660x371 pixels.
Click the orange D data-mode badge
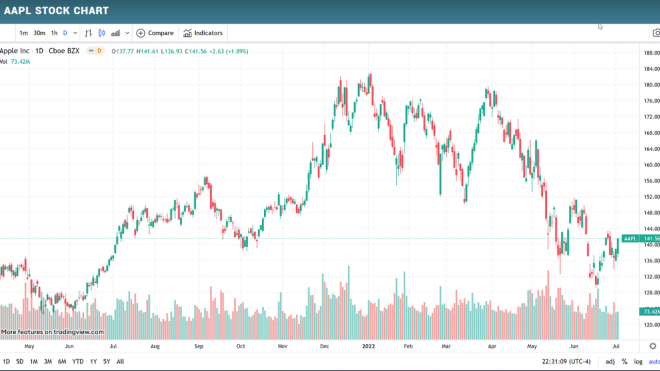click(99, 51)
